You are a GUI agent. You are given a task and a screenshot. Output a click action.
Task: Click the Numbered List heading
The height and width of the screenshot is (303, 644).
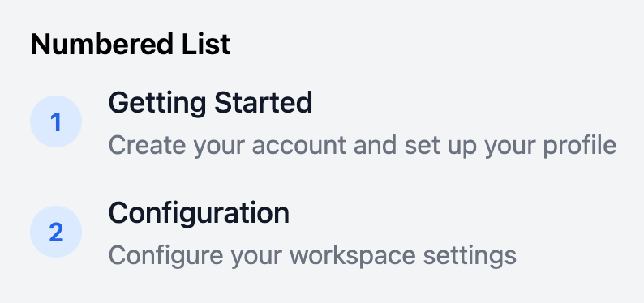(x=131, y=45)
